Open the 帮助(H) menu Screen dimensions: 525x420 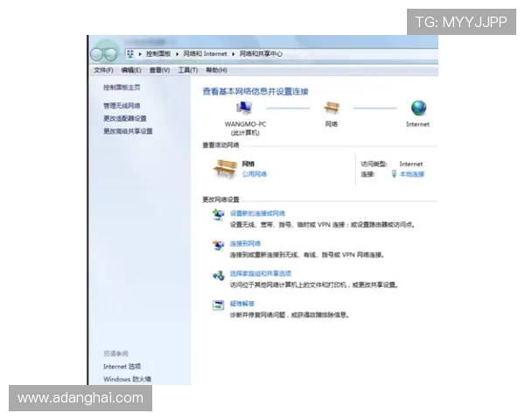tap(216, 70)
